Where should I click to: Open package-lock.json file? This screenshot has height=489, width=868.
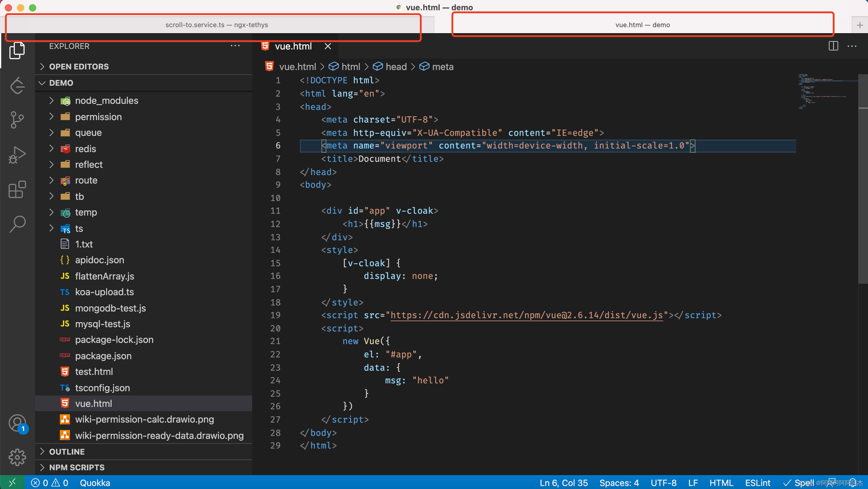click(144, 340)
